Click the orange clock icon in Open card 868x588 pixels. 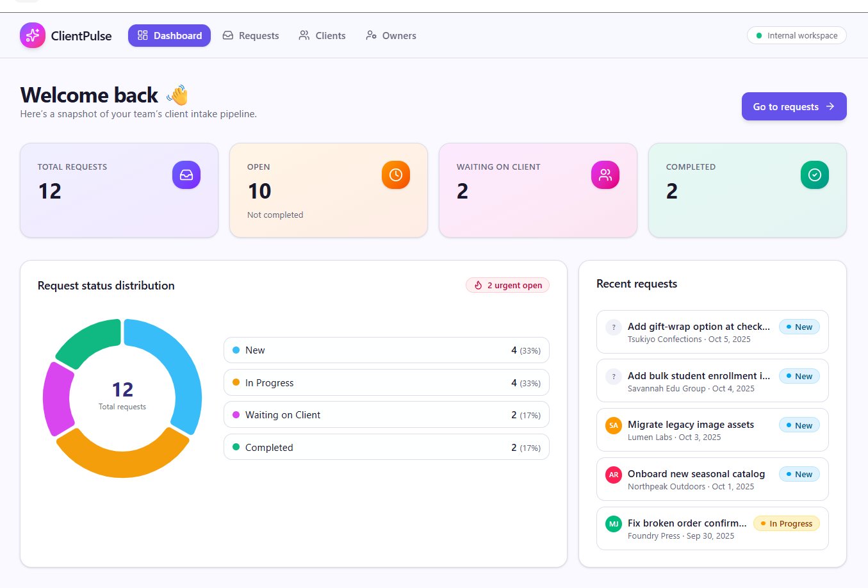pyautogui.click(x=396, y=175)
